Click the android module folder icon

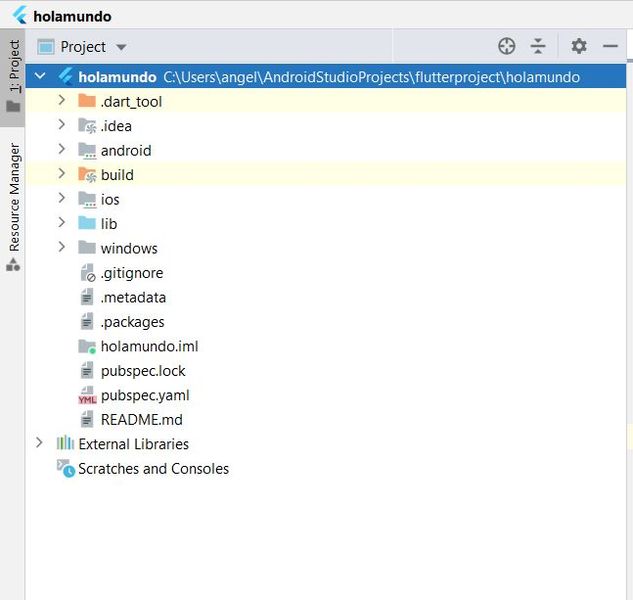pyautogui.click(x=87, y=150)
